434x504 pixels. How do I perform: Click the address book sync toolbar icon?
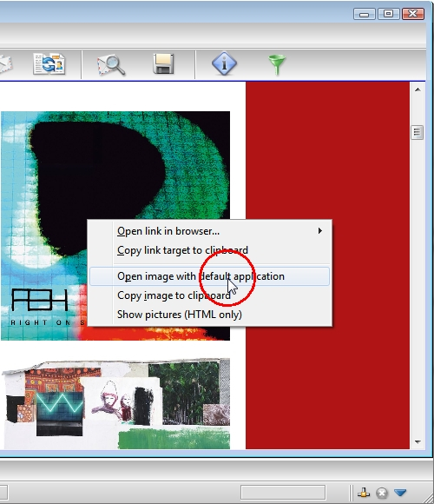pos(49,63)
